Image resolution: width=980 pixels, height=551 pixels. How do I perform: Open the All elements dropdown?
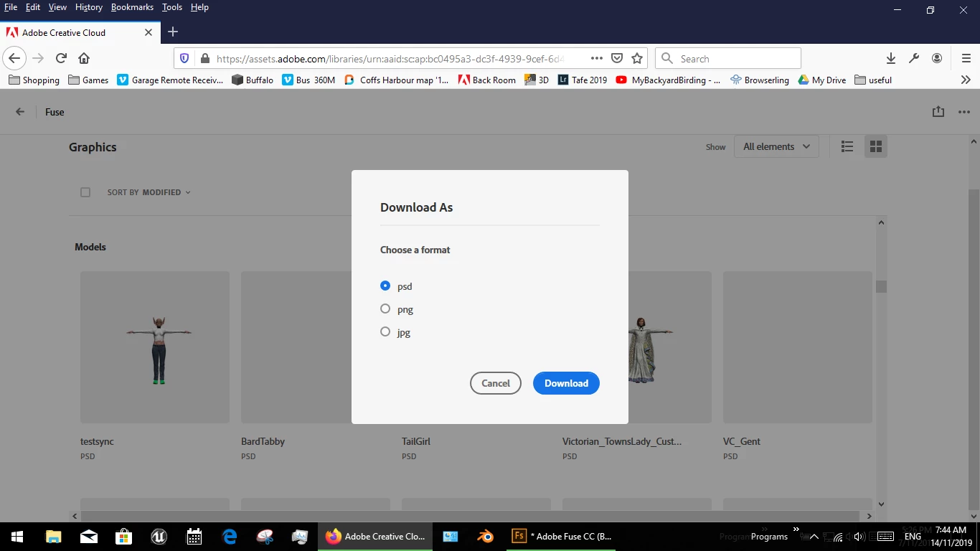[776, 146]
